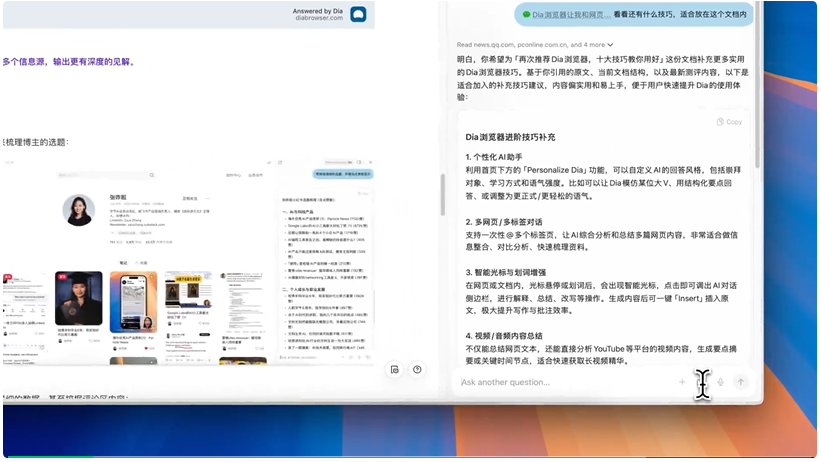
Task: Click the plus icon in the chat input
Action: click(x=682, y=382)
